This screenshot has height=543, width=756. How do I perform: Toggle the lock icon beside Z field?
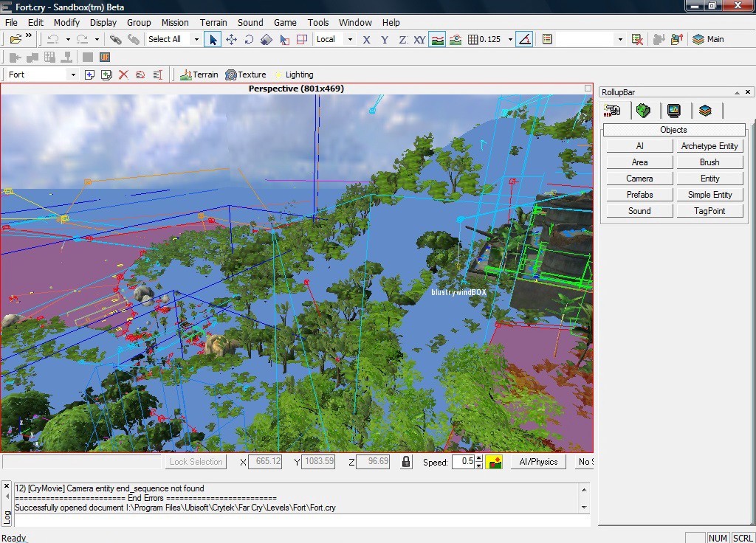[x=405, y=462]
